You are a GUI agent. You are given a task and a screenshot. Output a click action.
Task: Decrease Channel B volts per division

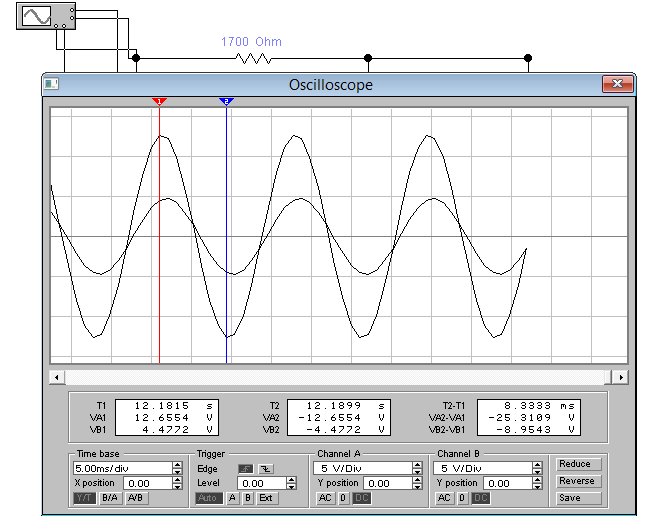537,472
